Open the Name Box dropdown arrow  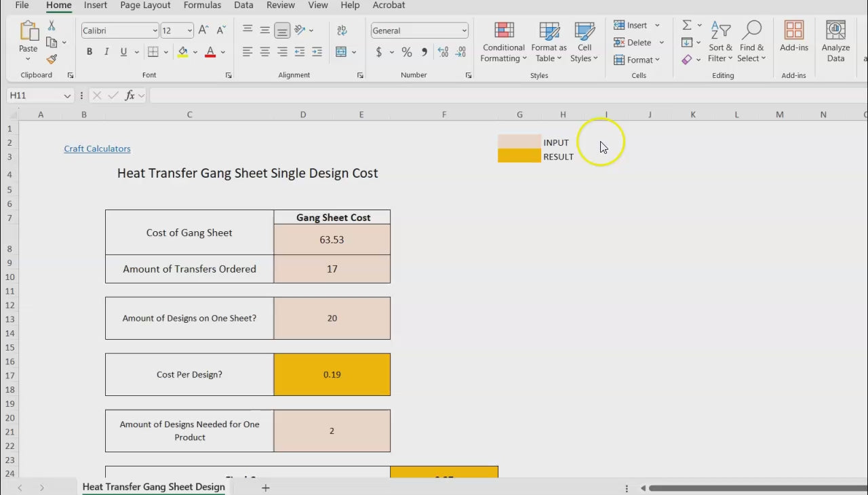[x=67, y=96]
